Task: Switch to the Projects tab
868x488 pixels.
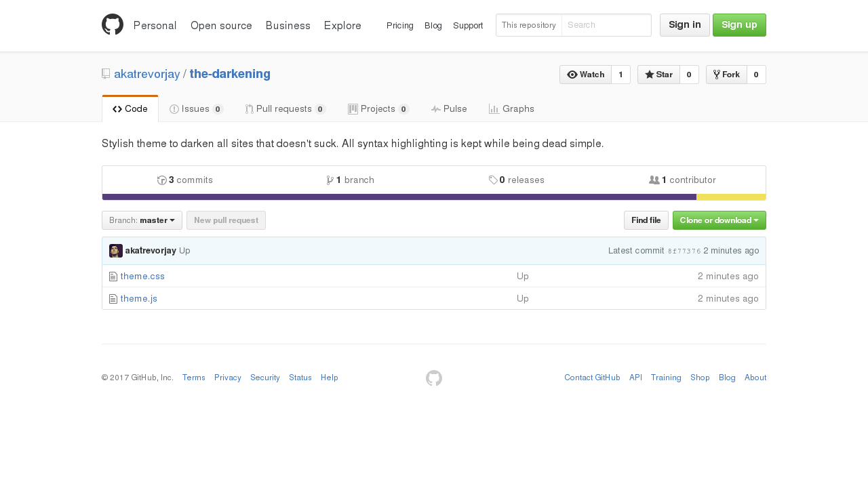Action: click(378, 109)
